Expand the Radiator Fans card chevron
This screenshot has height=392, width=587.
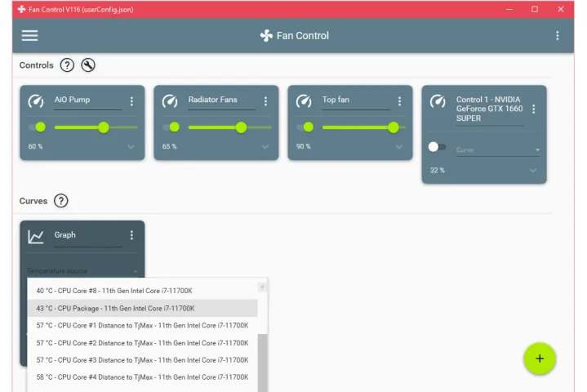pyautogui.click(x=265, y=146)
